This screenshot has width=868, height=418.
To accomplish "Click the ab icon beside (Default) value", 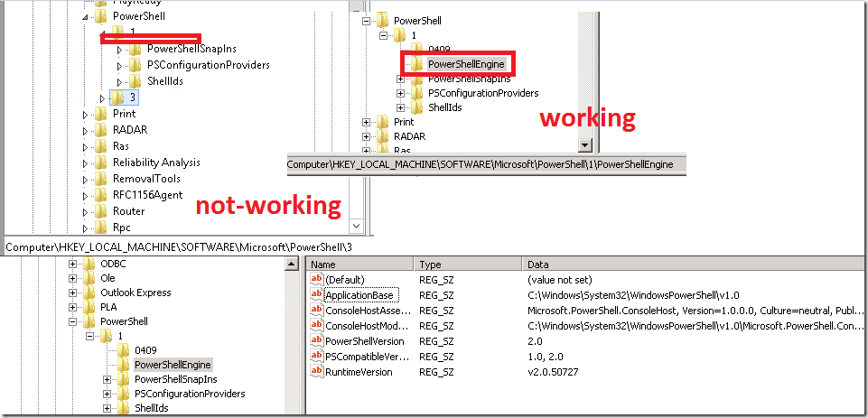I will tap(317, 280).
